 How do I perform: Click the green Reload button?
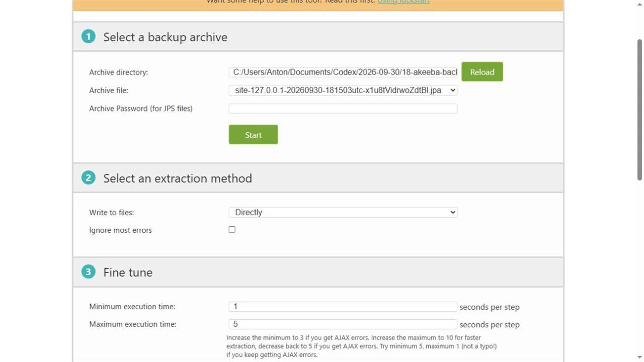482,72
